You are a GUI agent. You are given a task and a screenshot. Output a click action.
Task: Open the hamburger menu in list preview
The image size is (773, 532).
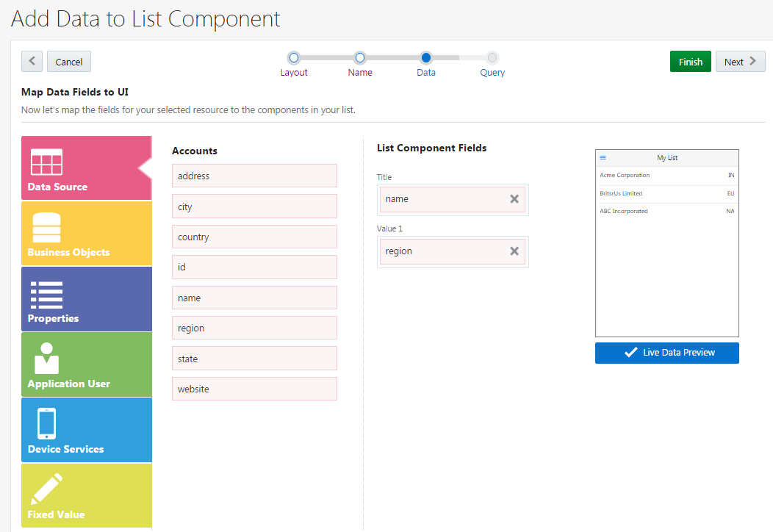(603, 157)
